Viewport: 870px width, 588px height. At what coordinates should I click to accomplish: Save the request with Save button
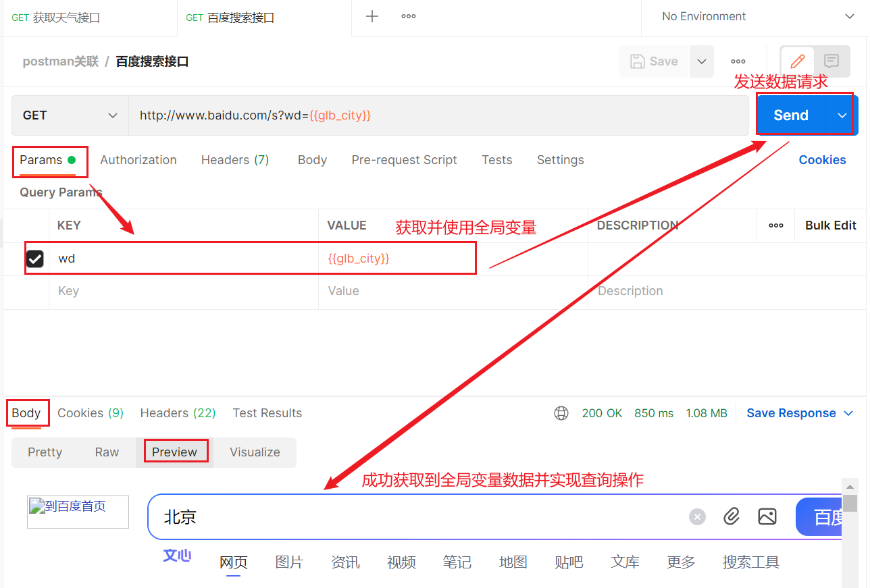pos(654,61)
